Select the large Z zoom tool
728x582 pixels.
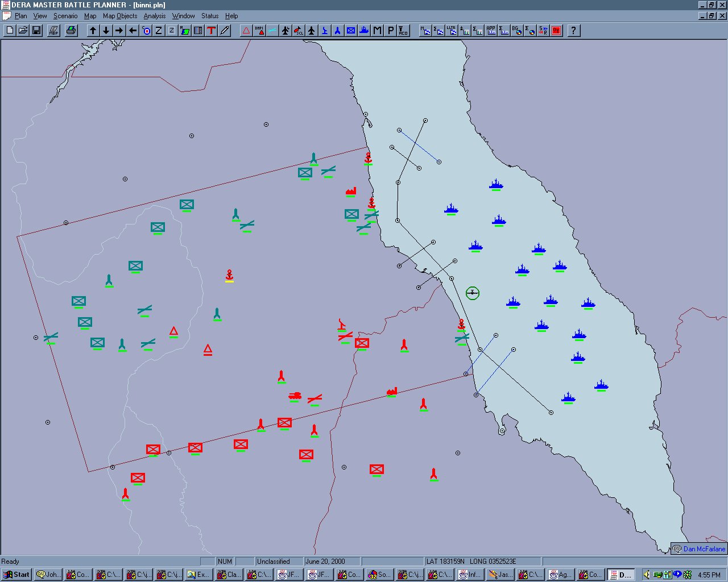[159, 31]
